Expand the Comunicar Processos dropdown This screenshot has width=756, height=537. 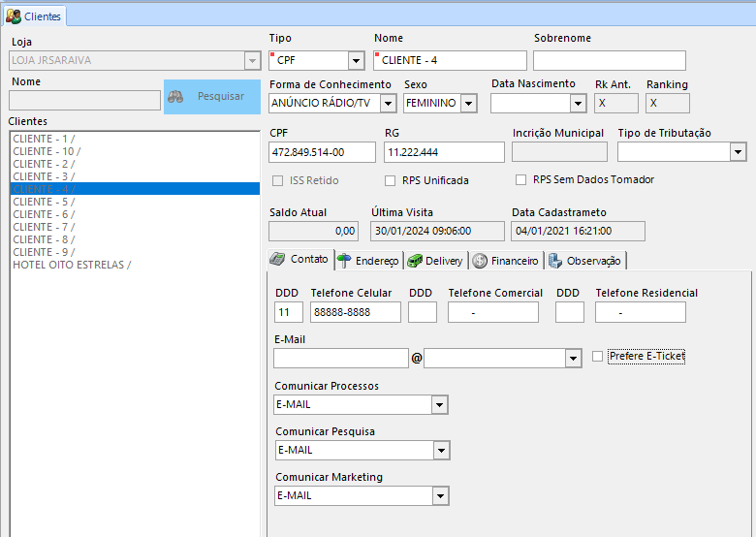439,404
